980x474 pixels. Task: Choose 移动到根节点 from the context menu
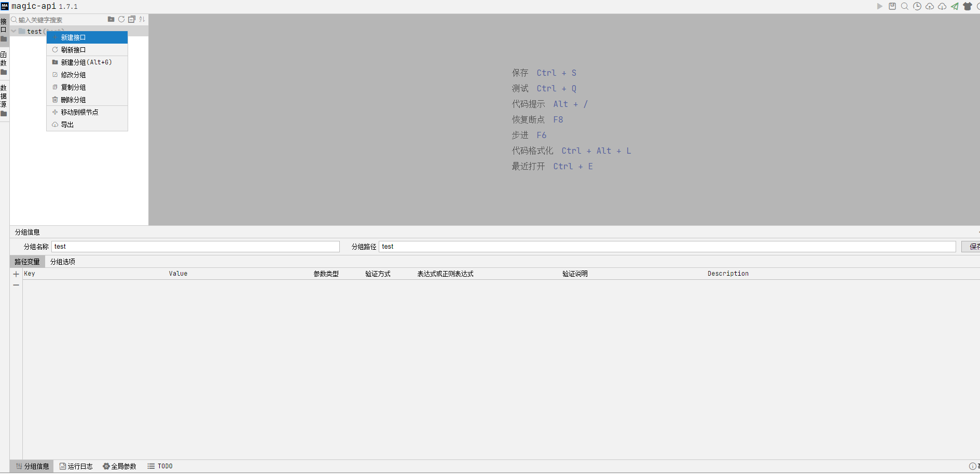click(x=87, y=112)
